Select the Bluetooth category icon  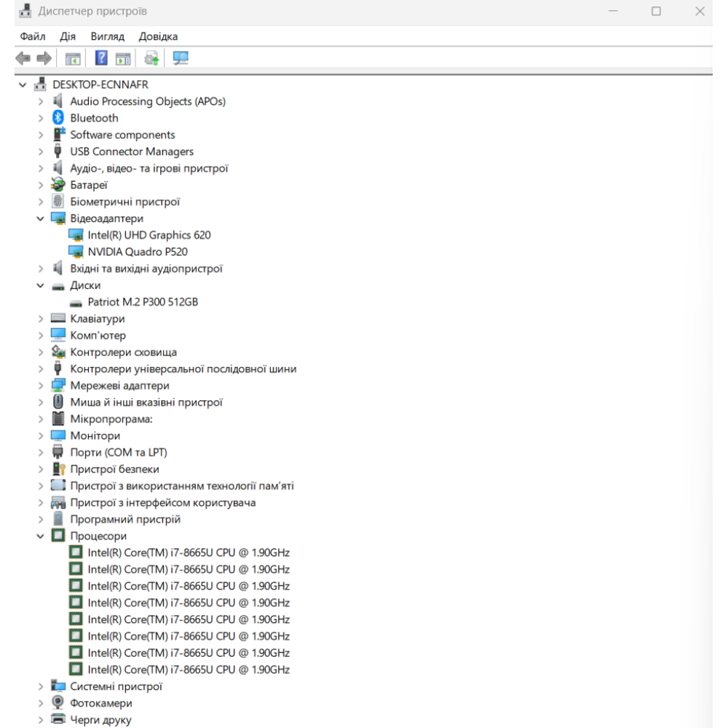point(59,118)
